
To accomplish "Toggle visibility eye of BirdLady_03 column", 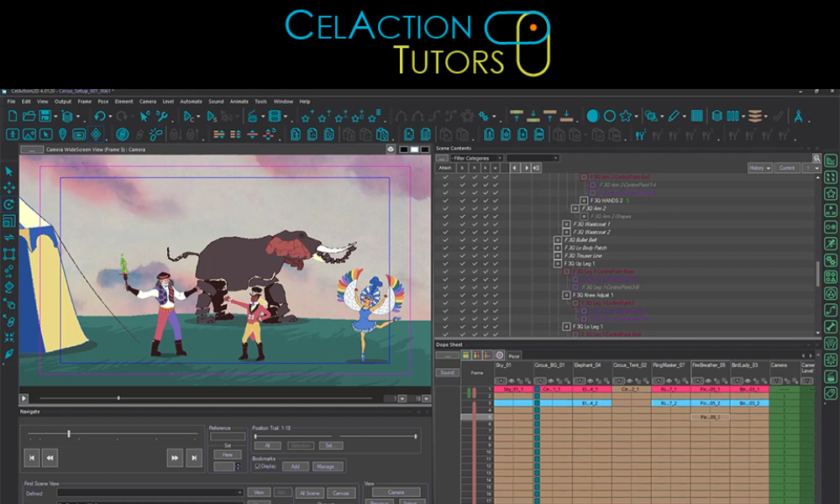I will pyautogui.click(x=748, y=381).
